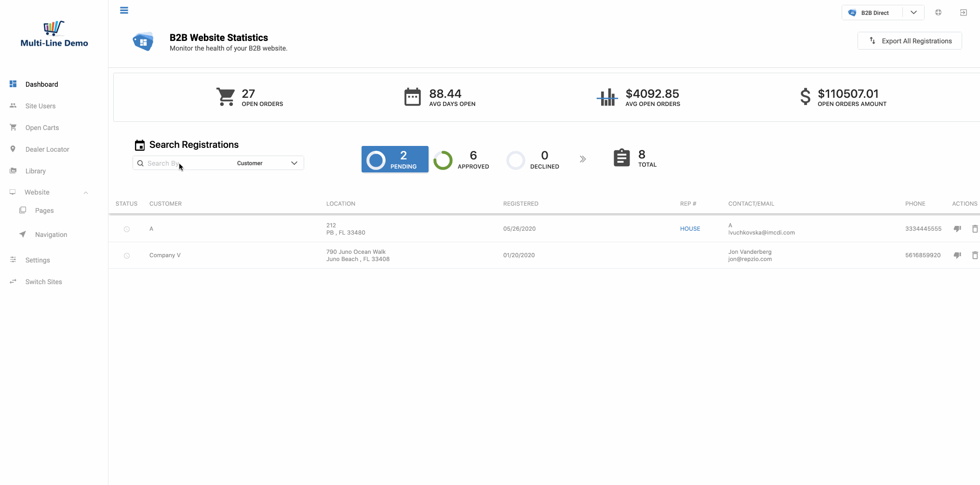Click the clipboard Total icon

(x=622, y=157)
